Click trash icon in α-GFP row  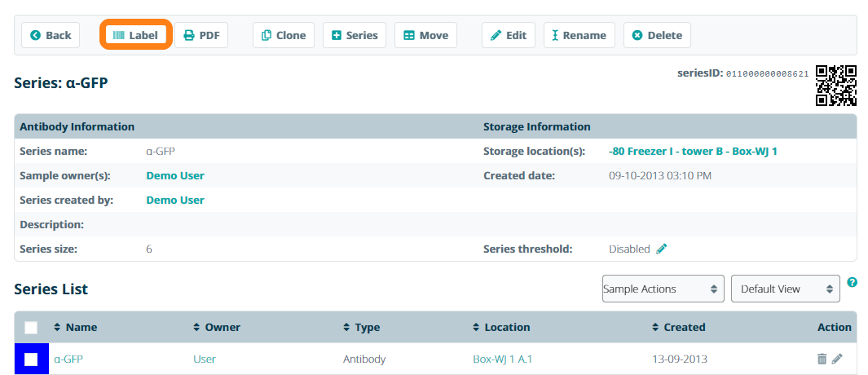coord(822,359)
